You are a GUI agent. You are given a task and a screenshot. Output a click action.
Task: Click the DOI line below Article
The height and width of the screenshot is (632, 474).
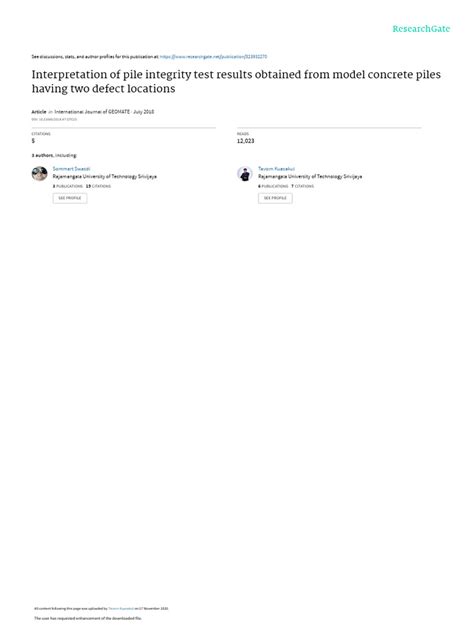click(x=54, y=119)
